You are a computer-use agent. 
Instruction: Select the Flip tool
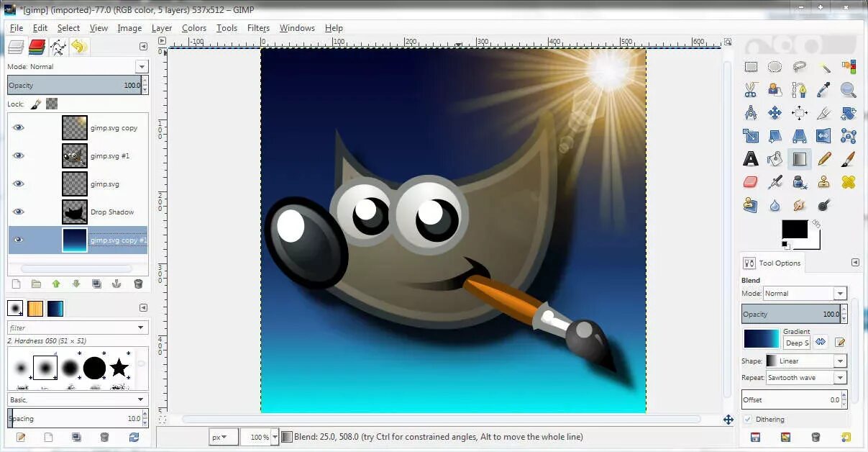tap(824, 136)
